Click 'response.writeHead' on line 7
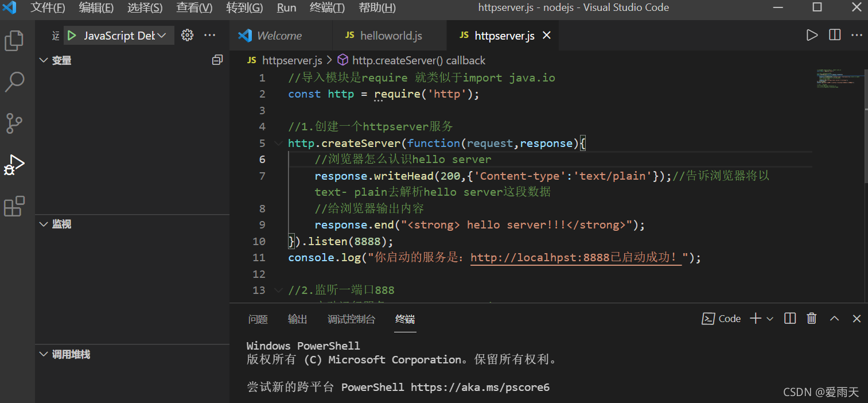This screenshot has height=403, width=868. click(x=374, y=176)
